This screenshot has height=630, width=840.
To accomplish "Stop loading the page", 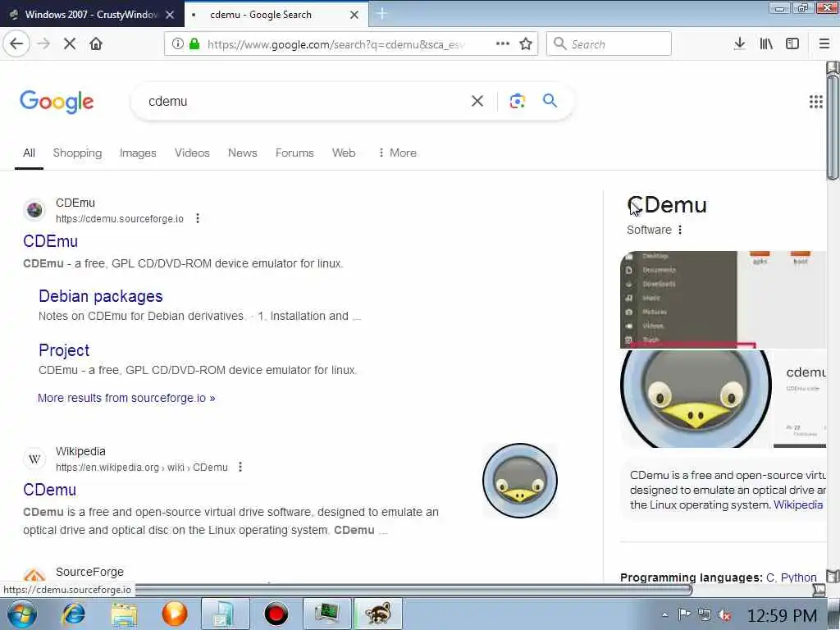I will (x=70, y=44).
